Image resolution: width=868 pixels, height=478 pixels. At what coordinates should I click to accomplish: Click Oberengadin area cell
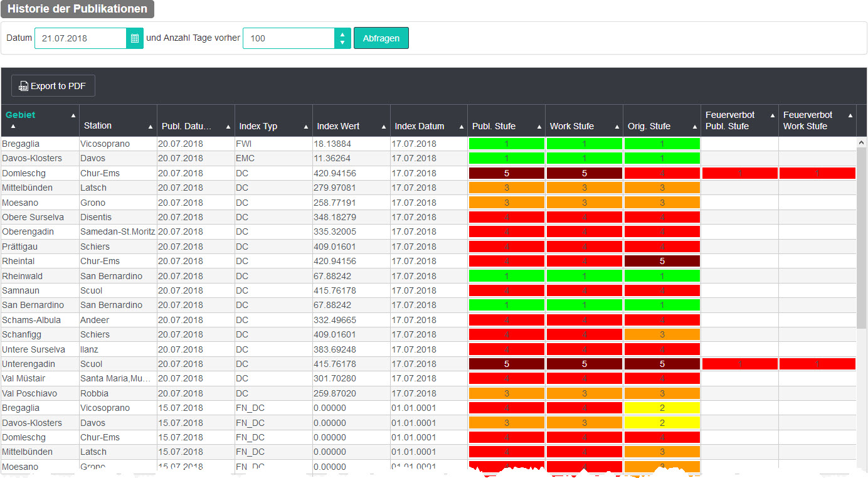pyautogui.click(x=40, y=231)
